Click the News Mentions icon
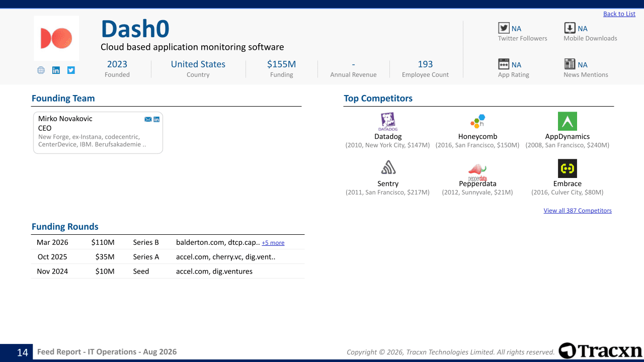This screenshot has height=362, width=644. click(570, 64)
